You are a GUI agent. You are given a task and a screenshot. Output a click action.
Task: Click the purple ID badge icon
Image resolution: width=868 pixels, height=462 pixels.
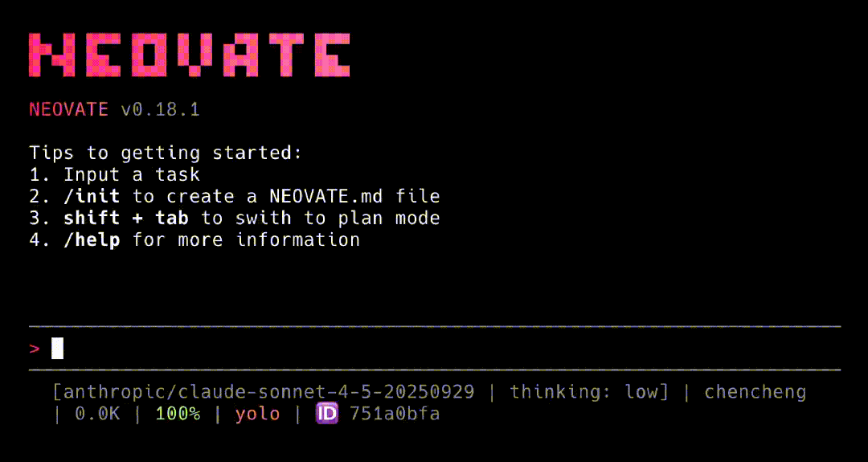[328, 414]
